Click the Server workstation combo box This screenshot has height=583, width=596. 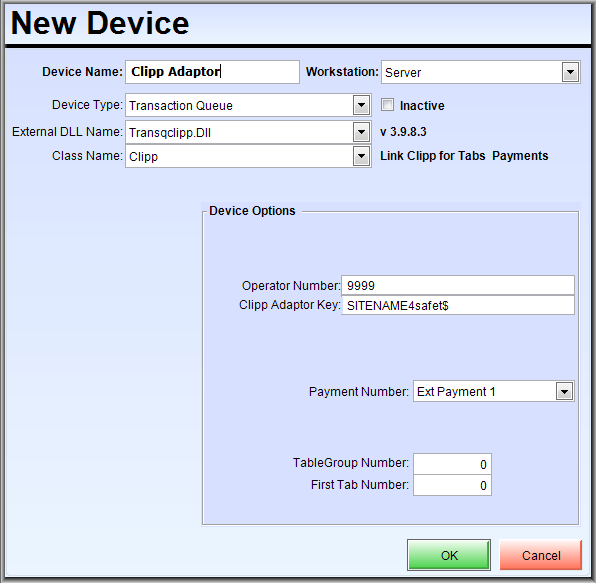click(480, 72)
